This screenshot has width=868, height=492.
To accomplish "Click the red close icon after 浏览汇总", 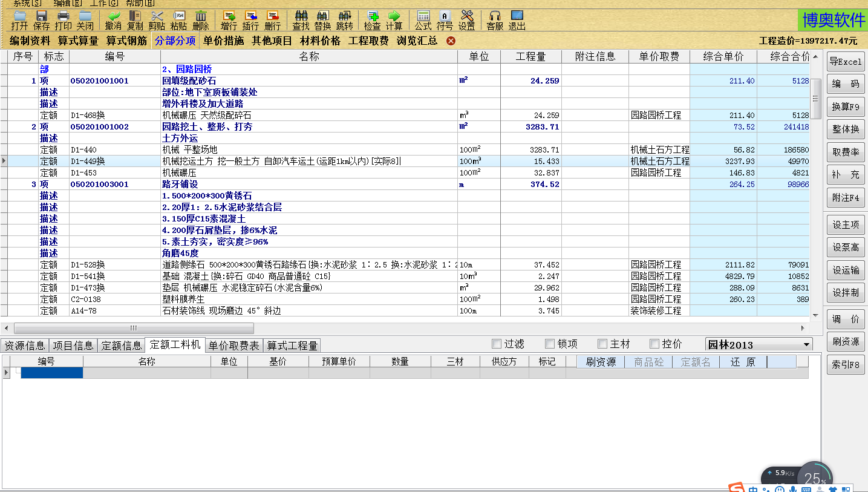I will point(451,41).
